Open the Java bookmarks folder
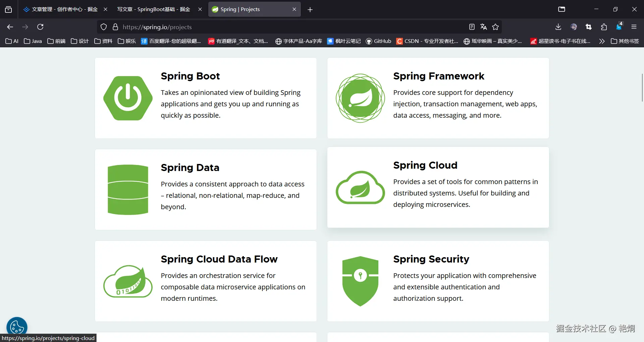 pos(33,41)
